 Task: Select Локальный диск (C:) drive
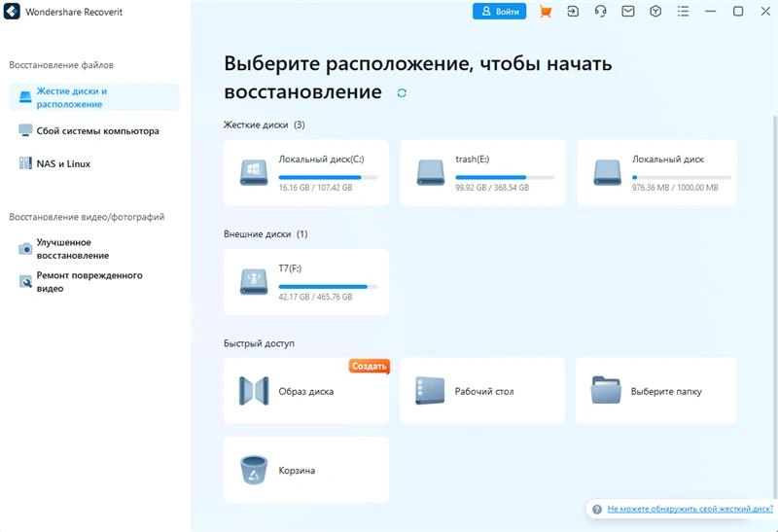305,172
